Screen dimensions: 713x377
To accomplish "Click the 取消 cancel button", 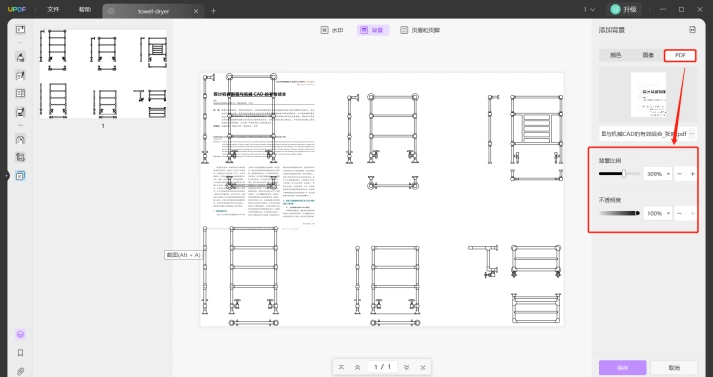I will (674, 367).
